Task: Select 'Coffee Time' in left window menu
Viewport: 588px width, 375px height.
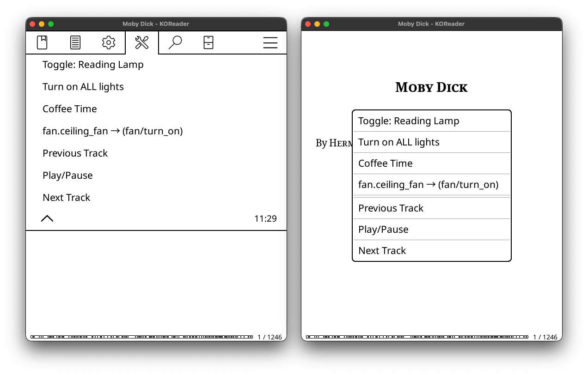Action: tap(156, 109)
